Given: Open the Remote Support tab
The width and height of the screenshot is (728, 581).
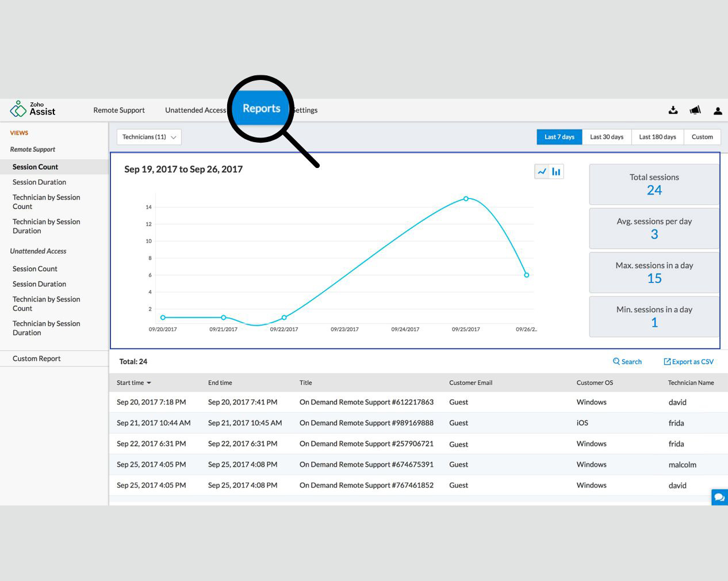Looking at the screenshot, I should pos(119,110).
